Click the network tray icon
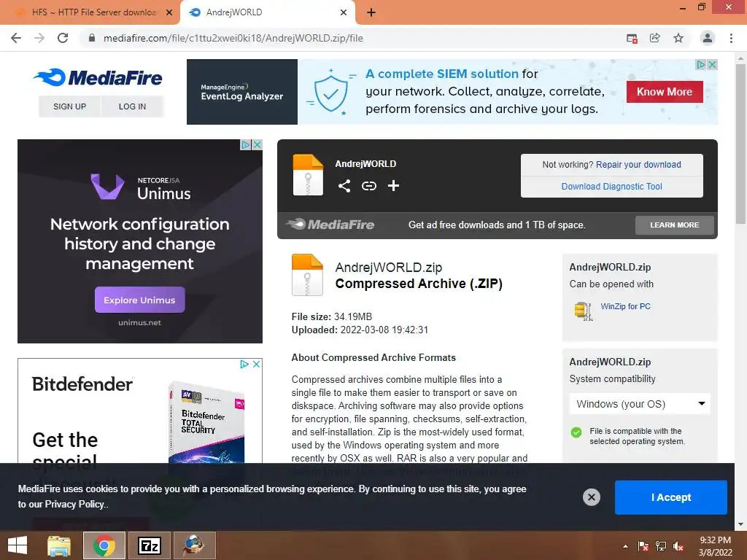Image resolution: width=747 pixels, height=560 pixels. point(661,546)
